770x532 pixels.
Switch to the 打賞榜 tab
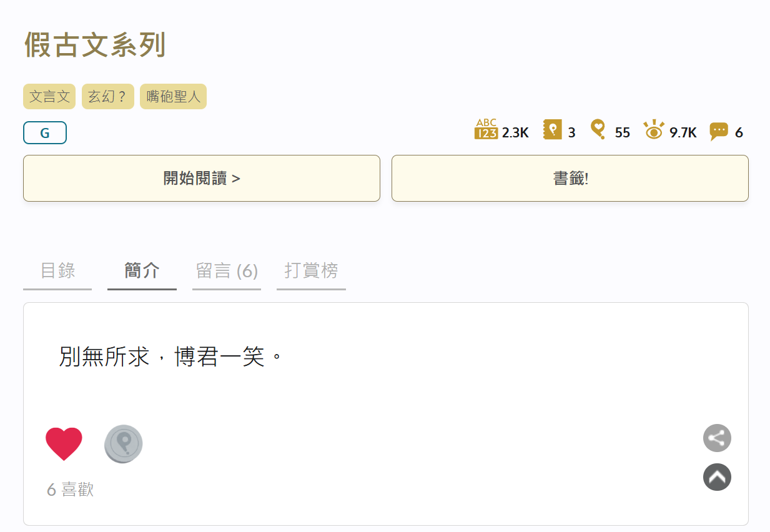tap(311, 271)
